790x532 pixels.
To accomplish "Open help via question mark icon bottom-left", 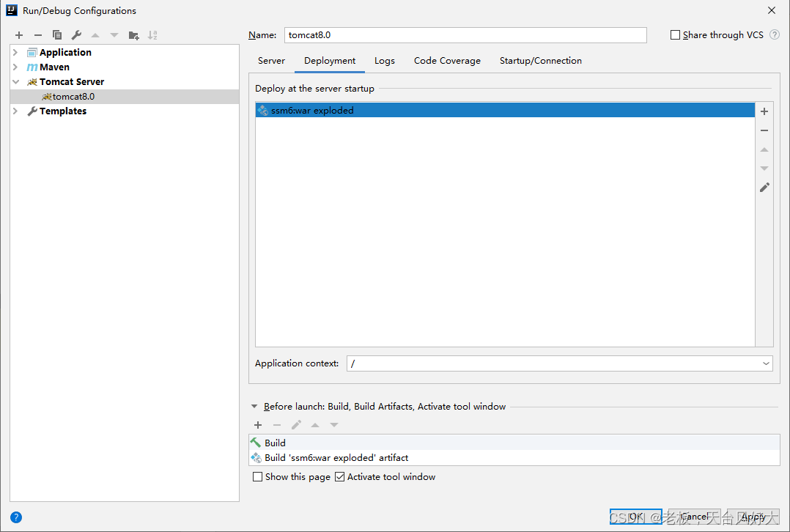I will point(16,517).
